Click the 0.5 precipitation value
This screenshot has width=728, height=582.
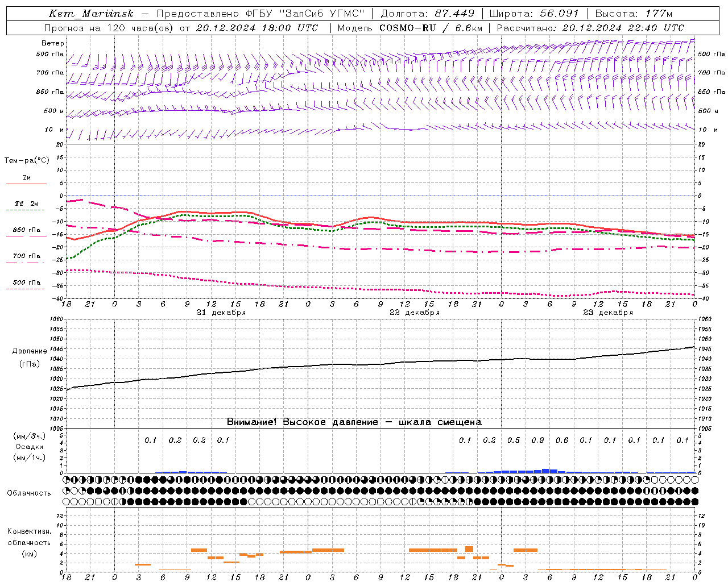(514, 440)
